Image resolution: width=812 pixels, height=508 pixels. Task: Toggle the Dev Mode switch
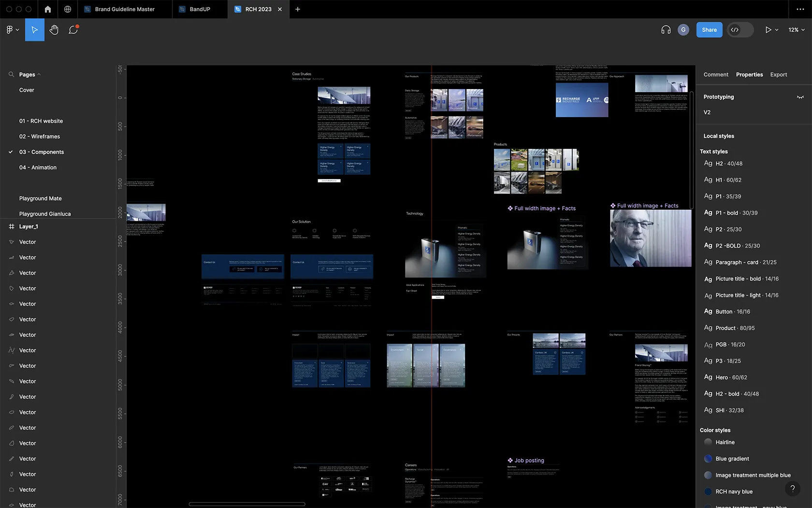[740, 30]
